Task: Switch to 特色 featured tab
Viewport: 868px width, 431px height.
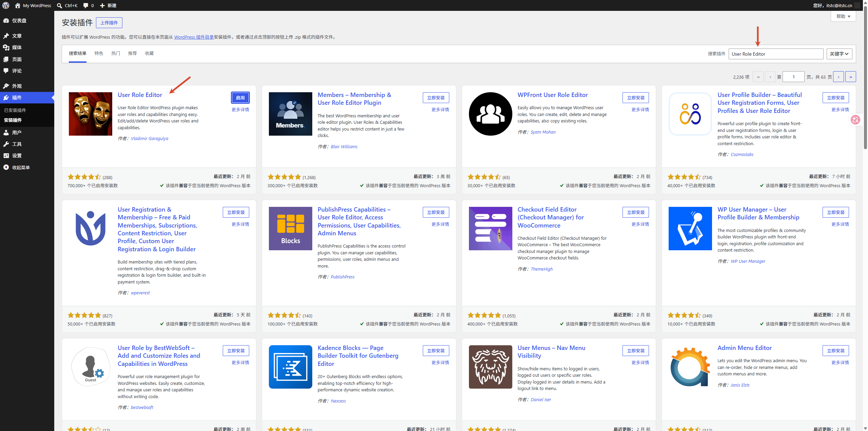Action: coord(99,54)
